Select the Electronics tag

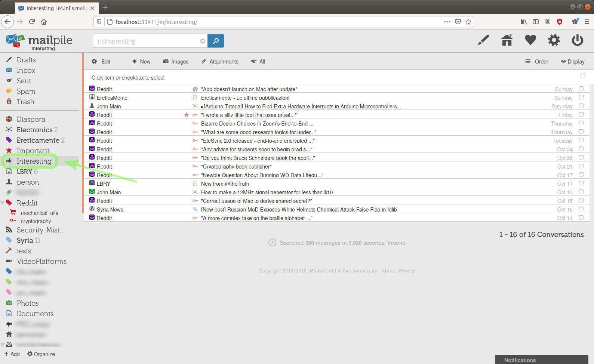tap(34, 130)
